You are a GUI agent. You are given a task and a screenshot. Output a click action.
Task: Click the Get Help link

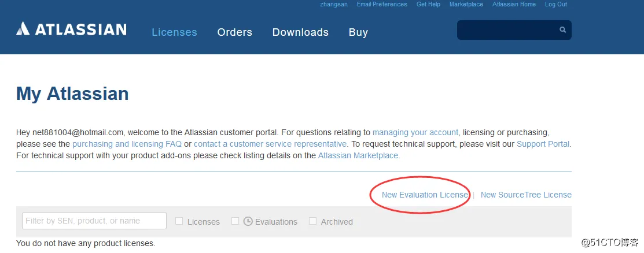pyautogui.click(x=428, y=4)
